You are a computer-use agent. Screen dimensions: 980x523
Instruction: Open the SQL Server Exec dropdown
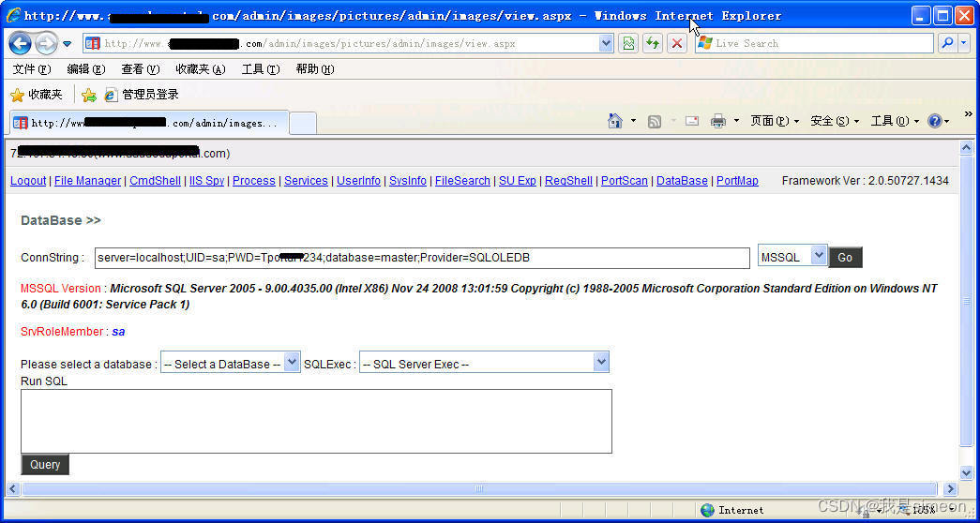(484, 364)
